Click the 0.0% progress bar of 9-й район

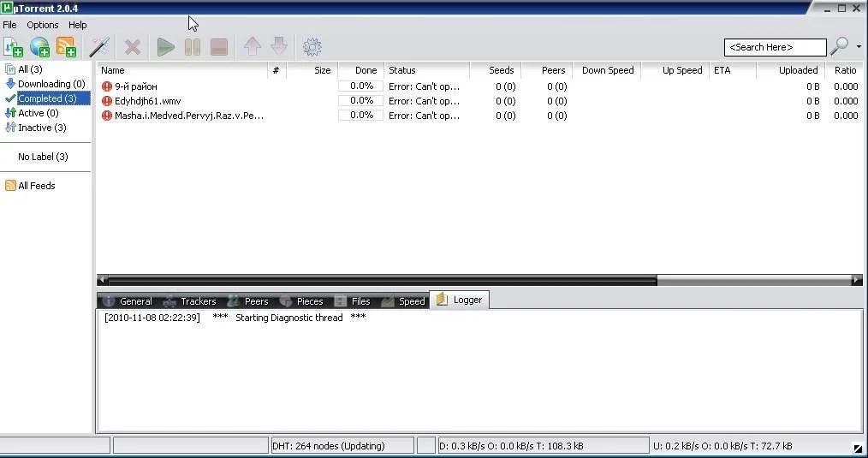[361, 86]
